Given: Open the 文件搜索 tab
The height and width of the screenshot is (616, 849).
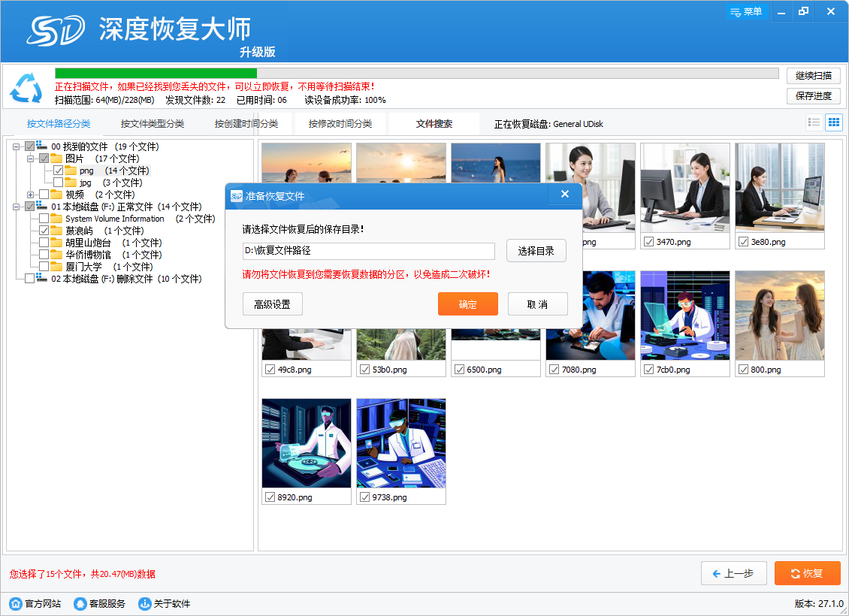Looking at the screenshot, I should click(434, 124).
